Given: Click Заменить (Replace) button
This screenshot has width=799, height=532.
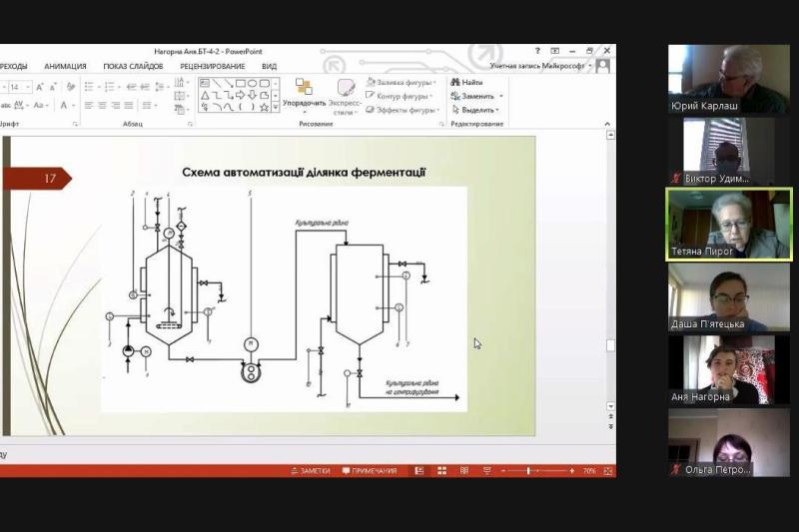Looking at the screenshot, I should (477, 96).
